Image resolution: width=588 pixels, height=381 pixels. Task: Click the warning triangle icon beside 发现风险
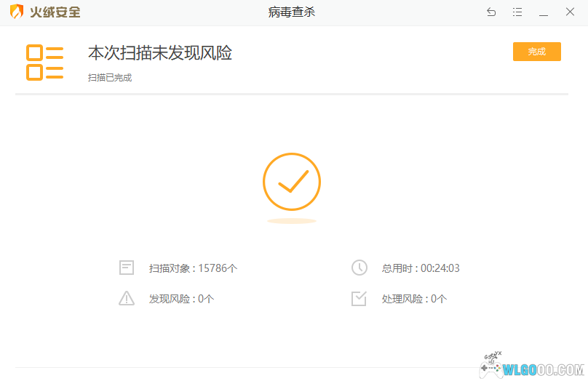[x=127, y=298]
